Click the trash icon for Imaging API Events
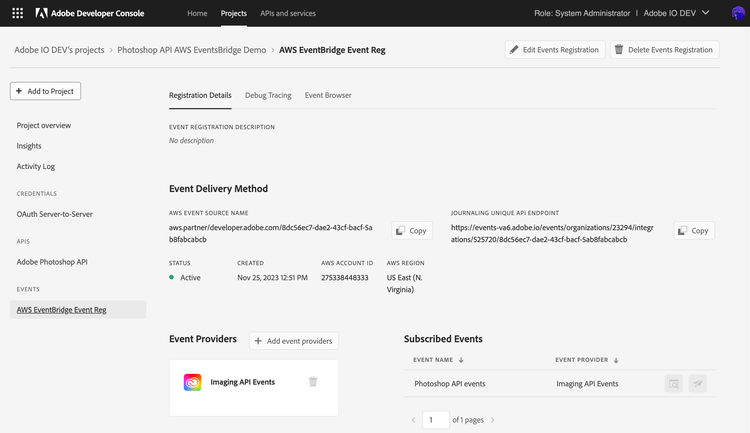Image resolution: width=750 pixels, height=433 pixels. 313,381
